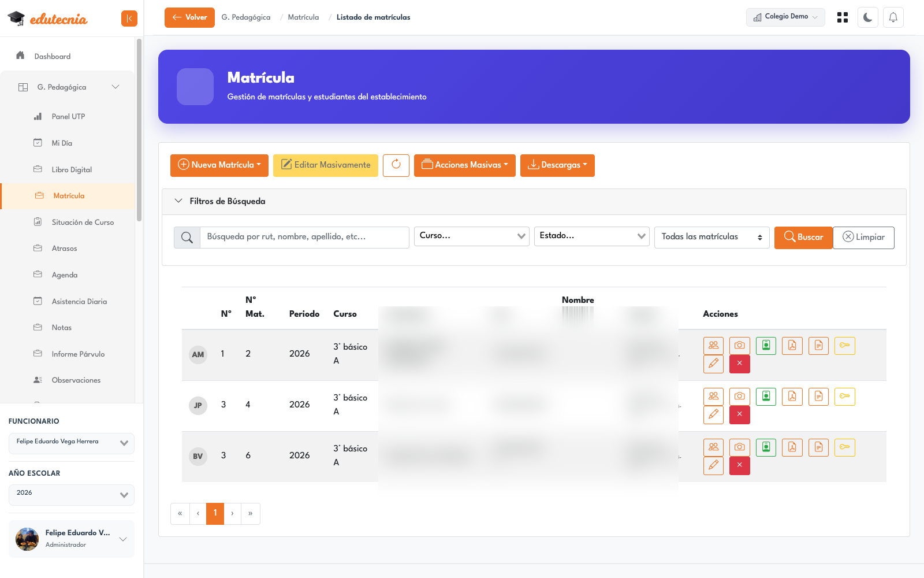Open the Acciones Masivas dropdown
The image size is (924, 578).
(465, 165)
